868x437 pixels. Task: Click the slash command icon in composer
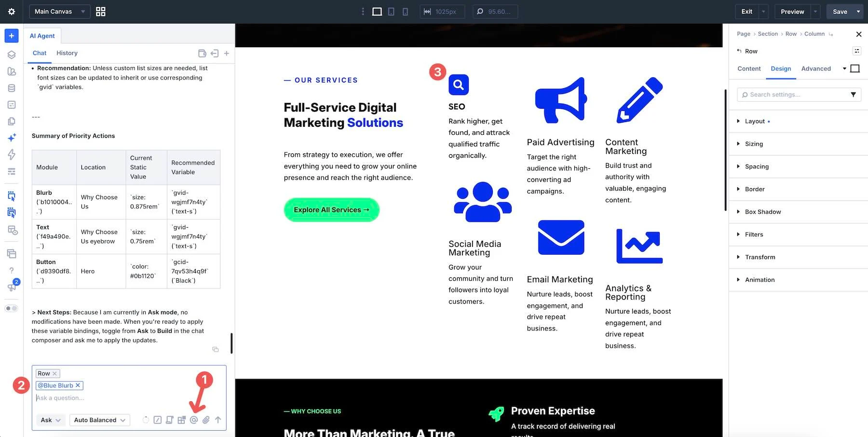(x=158, y=420)
